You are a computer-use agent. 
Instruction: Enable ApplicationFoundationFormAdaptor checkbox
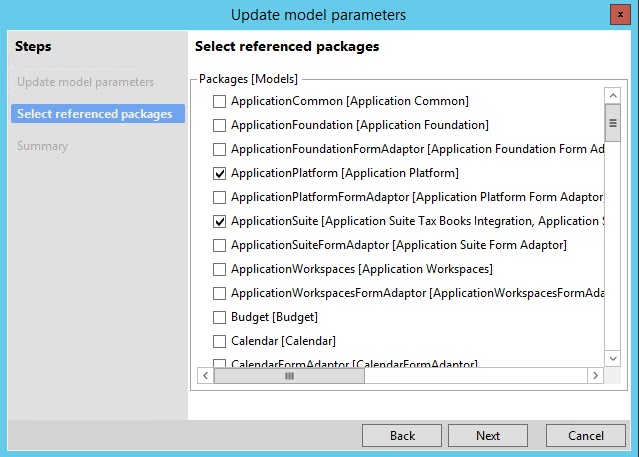click(x=220, y=149)
